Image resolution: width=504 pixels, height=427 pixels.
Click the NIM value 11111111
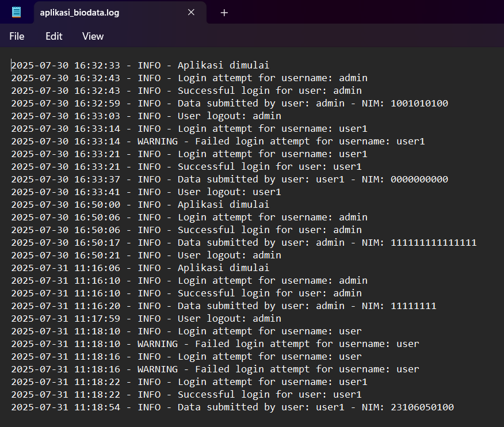(413, 306)
